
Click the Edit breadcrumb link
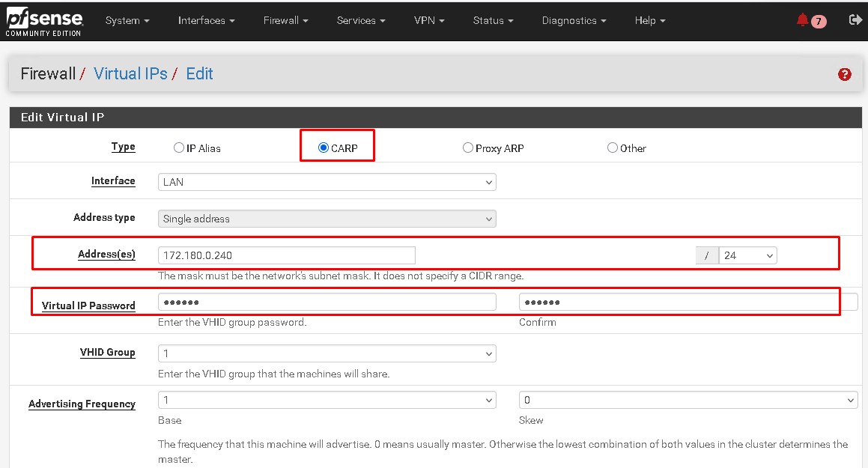click(x=199, y=73)
